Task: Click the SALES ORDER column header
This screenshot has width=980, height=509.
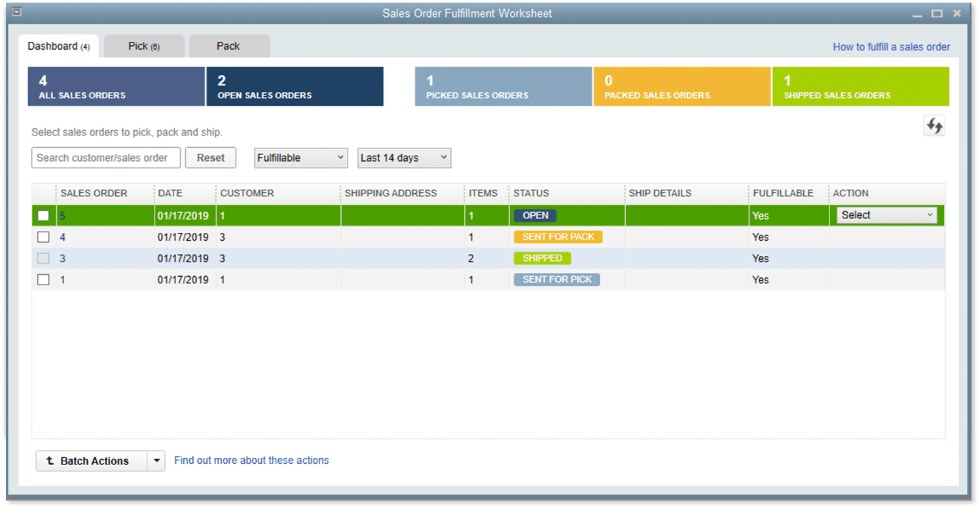Action: point(94,194)
